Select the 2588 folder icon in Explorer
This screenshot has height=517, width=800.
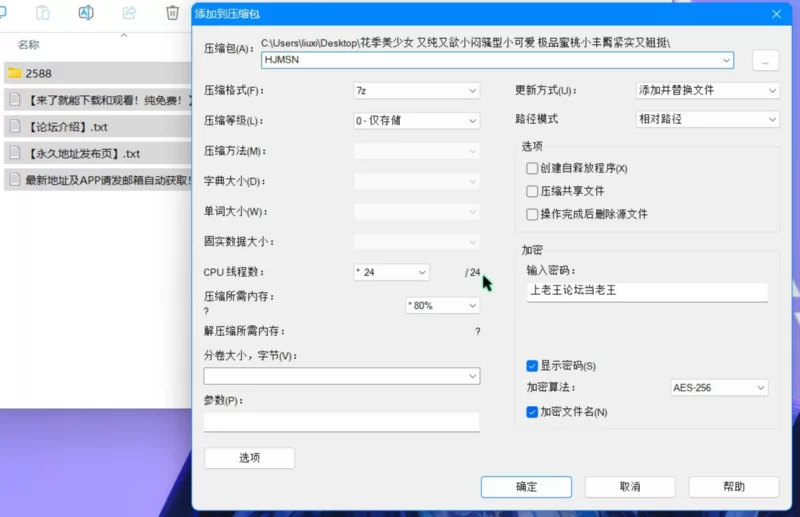[x=15, y=73]
